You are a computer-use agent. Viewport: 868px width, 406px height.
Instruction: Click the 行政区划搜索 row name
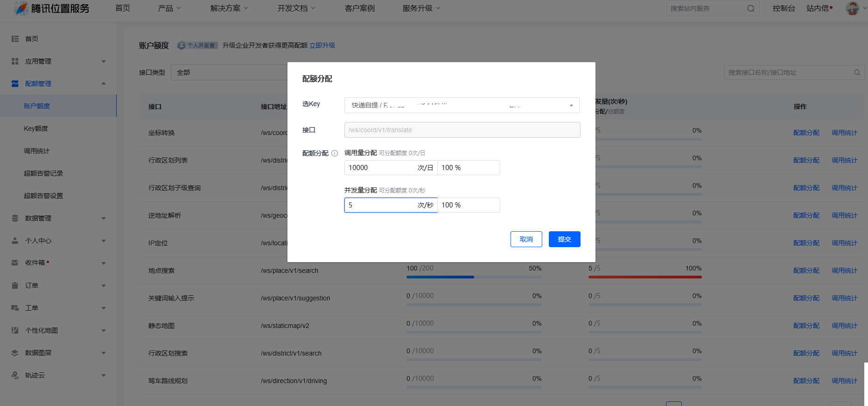[168, 353]
